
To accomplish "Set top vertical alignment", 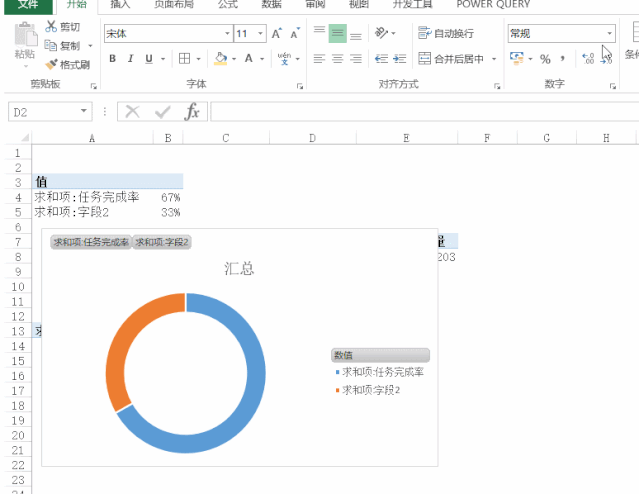I will (x=320, y=33).
